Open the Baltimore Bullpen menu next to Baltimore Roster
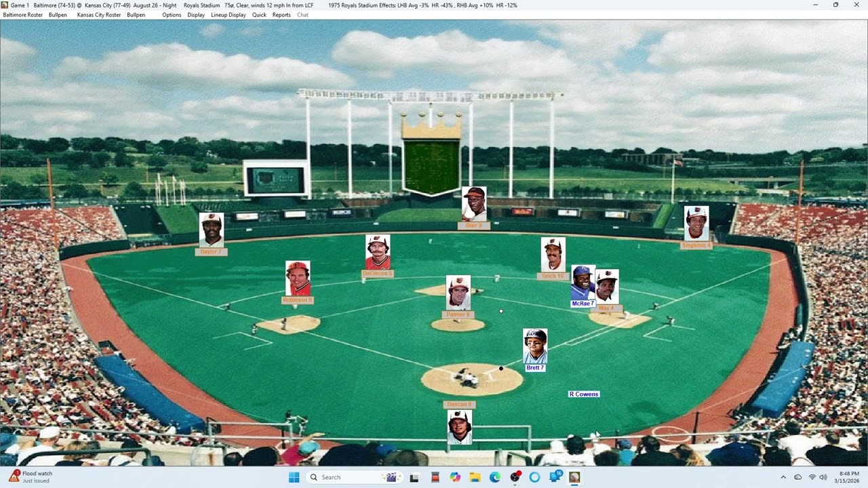Viewport: 868px width, 488px height. click(58, 15)
